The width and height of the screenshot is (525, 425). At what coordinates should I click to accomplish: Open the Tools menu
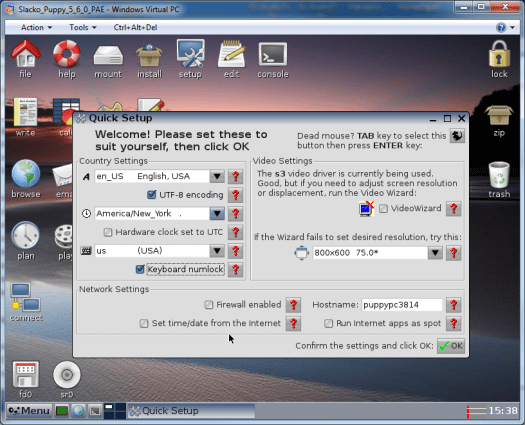tap(83, 27)
